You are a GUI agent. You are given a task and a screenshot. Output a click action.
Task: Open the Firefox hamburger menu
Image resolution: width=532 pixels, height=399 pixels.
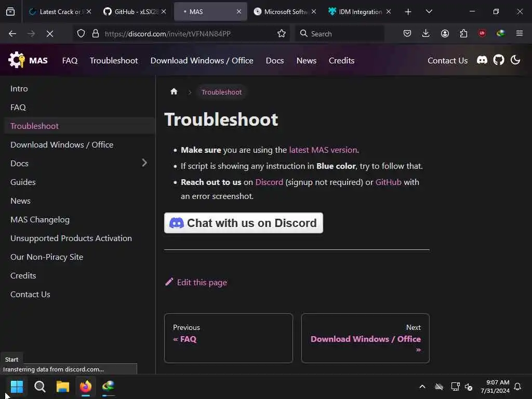coord(519,33)
